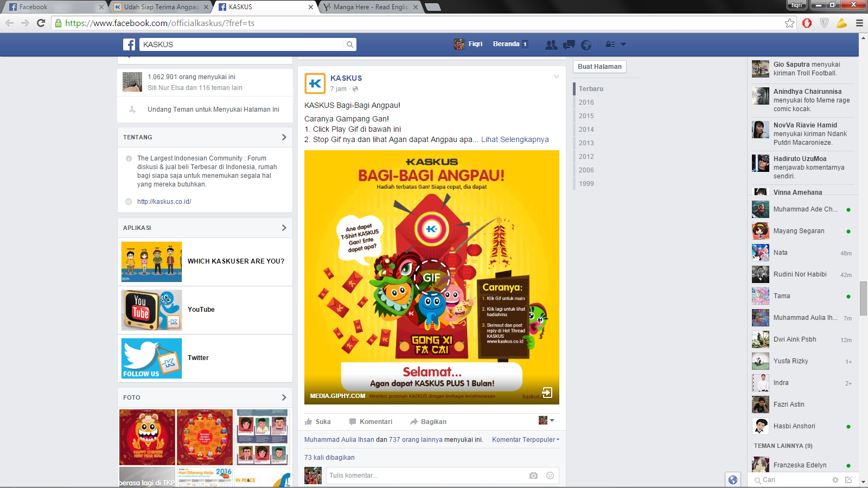Screen dimensions: 868x488
Task: Open the post options chevron
Action: click(x=556, y=76)
